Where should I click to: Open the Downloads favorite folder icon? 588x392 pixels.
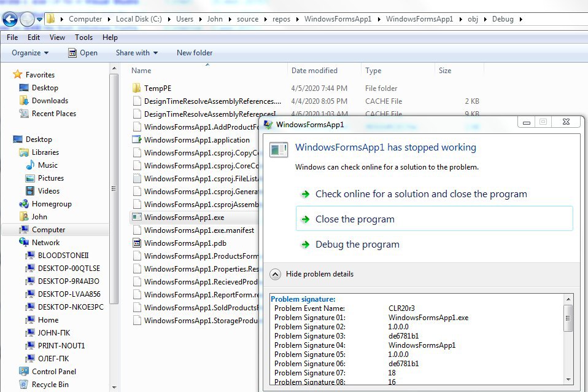pos(23,100)
